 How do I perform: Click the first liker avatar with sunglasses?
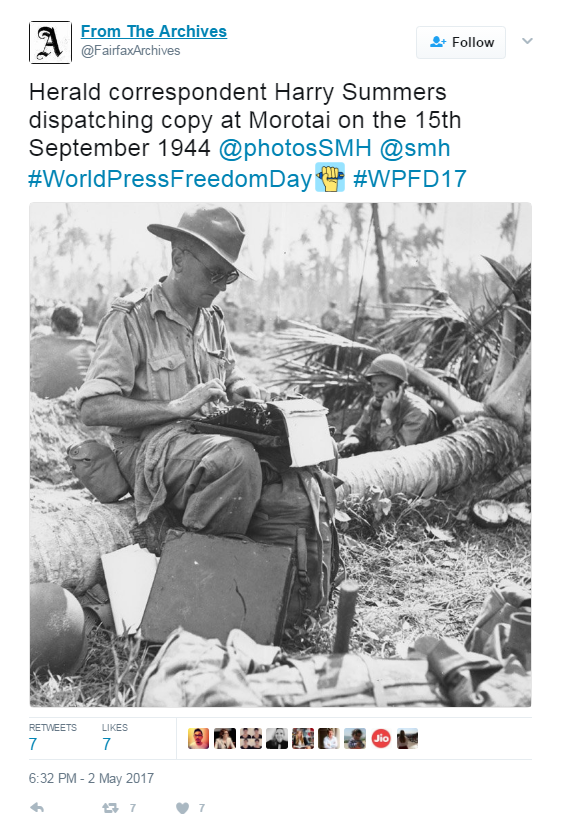tap(199, 738)
